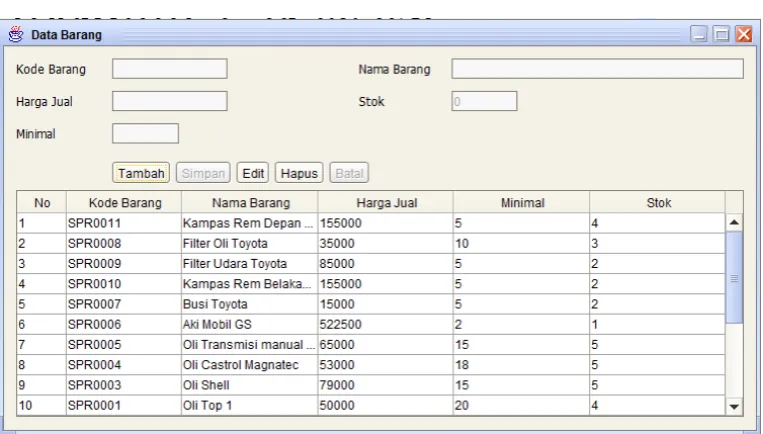Click the Filter Oli Toyota cell

[250, 243]
